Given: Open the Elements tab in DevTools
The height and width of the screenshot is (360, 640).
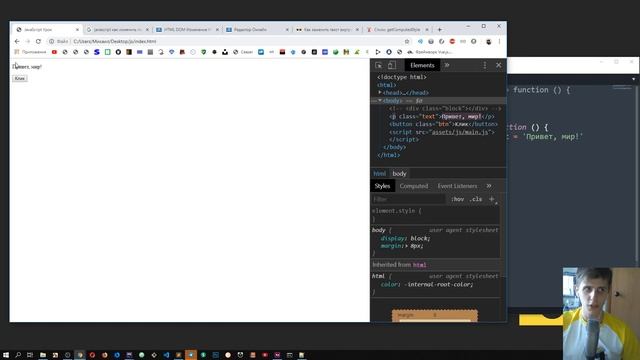Looking at the screenshot, I should coord(422,65).
